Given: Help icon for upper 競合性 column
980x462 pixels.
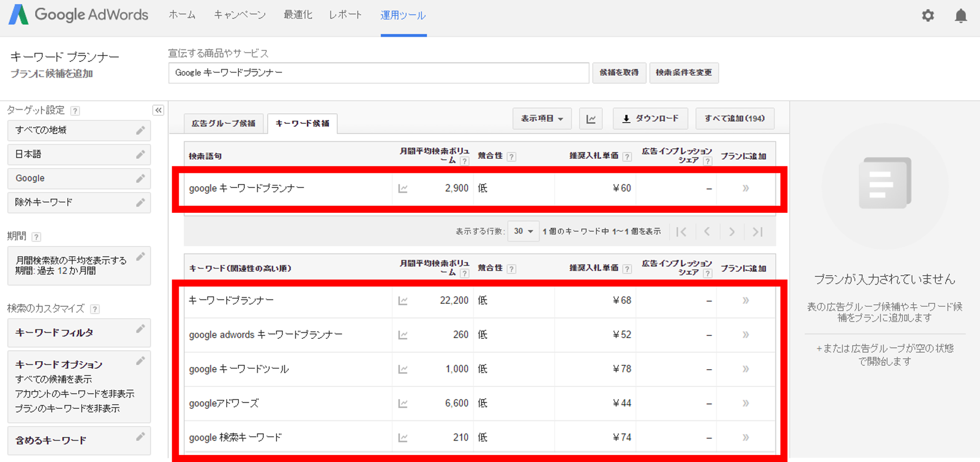Looking at the screenshot, I should coord(511,157).
